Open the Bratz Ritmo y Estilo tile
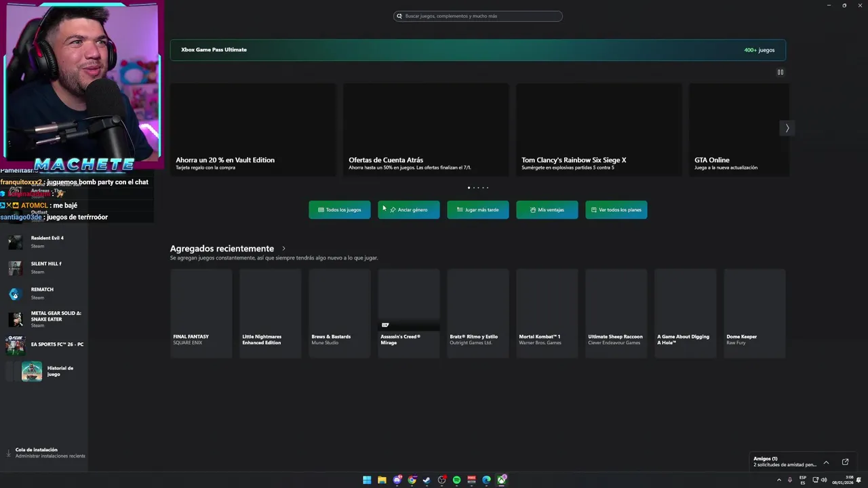This screenshot has width=868, height=488. (478, 313)
